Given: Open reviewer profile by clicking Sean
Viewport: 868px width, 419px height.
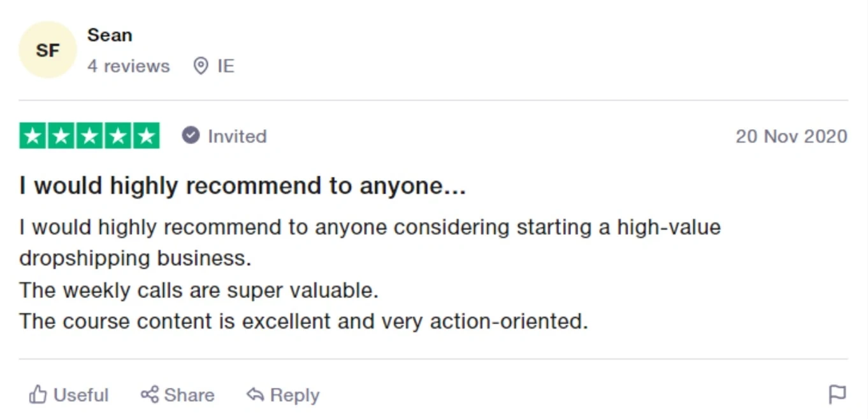Looking at the screenshot, I should [x=110, y=35].
